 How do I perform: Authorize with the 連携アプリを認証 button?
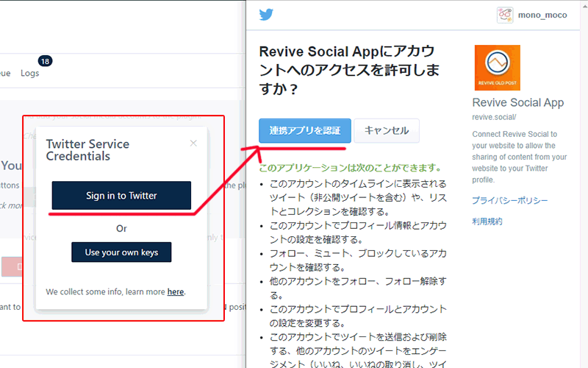click(305, 130)
